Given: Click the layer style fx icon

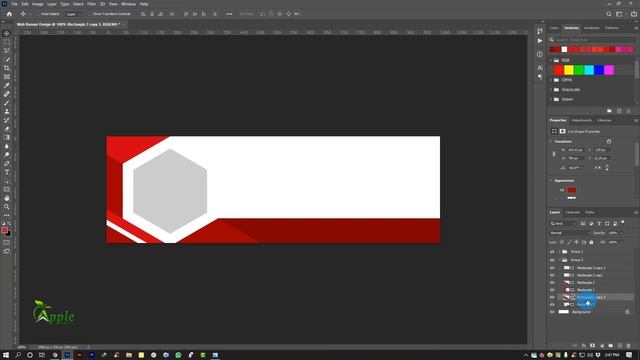Looking at the screenshot, I should [x=584, y=346].
